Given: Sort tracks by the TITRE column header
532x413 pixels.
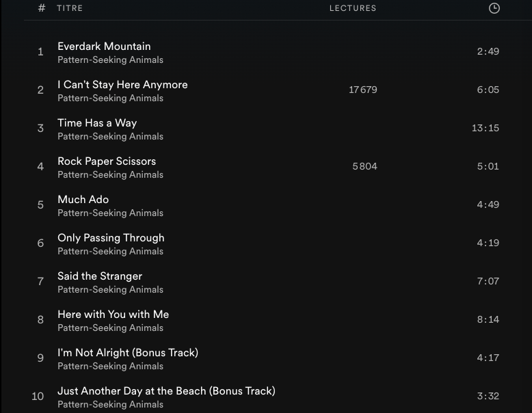Looking at the screenshot, I should [70, 8].
